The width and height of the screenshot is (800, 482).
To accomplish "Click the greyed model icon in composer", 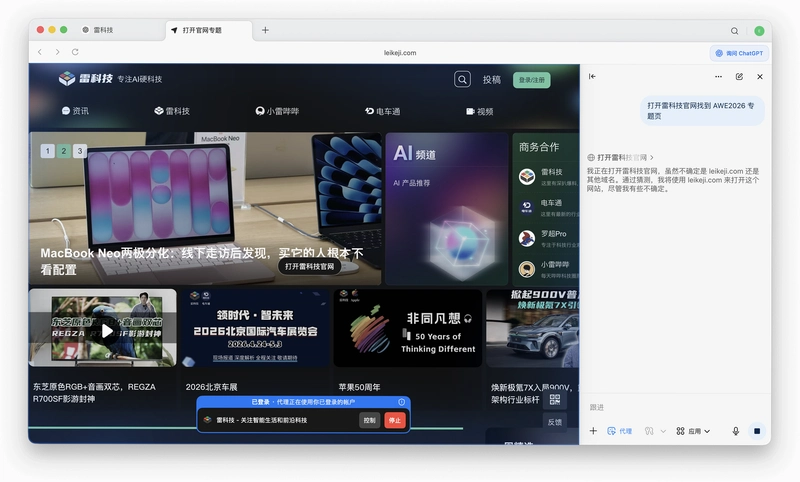I will (x=649, y=431).
